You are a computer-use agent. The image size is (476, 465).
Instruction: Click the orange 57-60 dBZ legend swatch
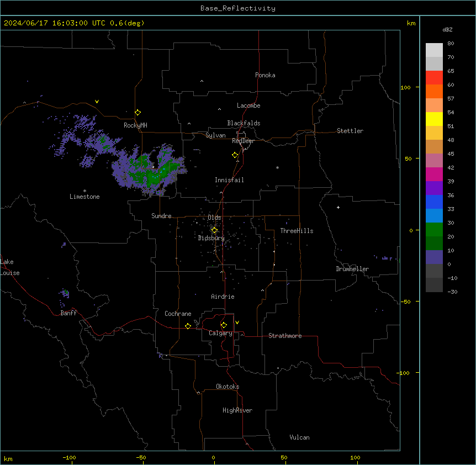coord(434,91)
